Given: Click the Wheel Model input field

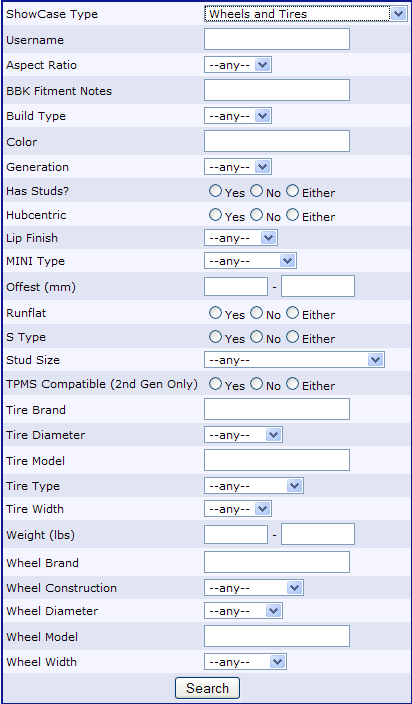Looking at the screenshot, I should (277, 636).
